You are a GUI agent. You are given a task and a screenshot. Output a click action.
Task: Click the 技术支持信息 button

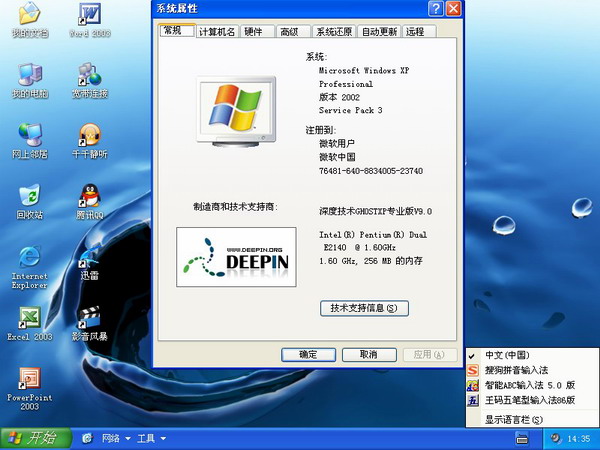pos(364,308)
